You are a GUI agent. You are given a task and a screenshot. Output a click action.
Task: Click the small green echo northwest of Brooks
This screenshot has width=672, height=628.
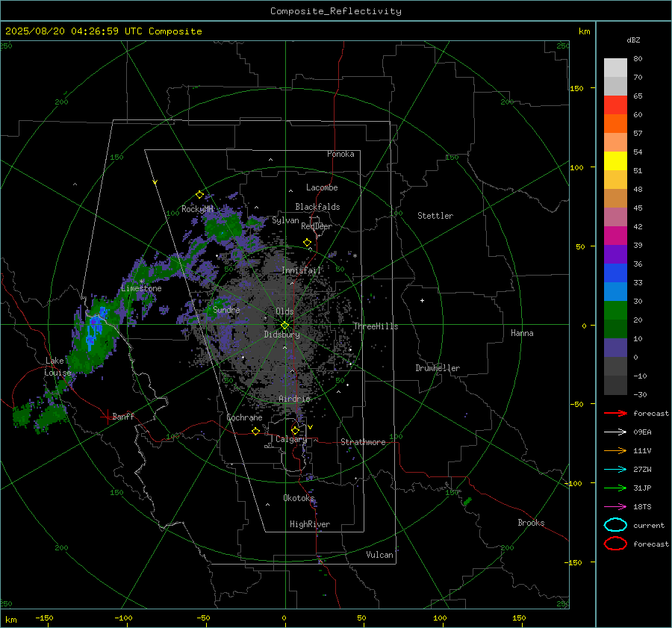(x=467, y=501)
